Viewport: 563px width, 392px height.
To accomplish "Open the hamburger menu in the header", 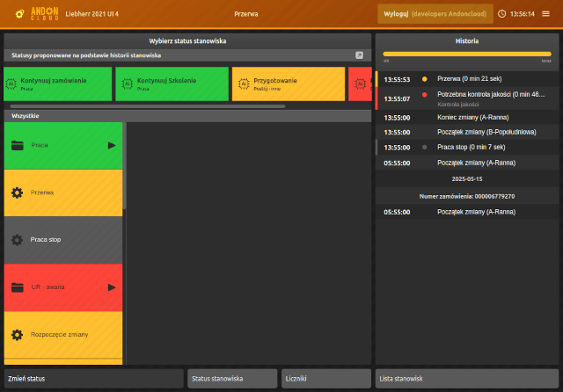I will click(545, 14).
